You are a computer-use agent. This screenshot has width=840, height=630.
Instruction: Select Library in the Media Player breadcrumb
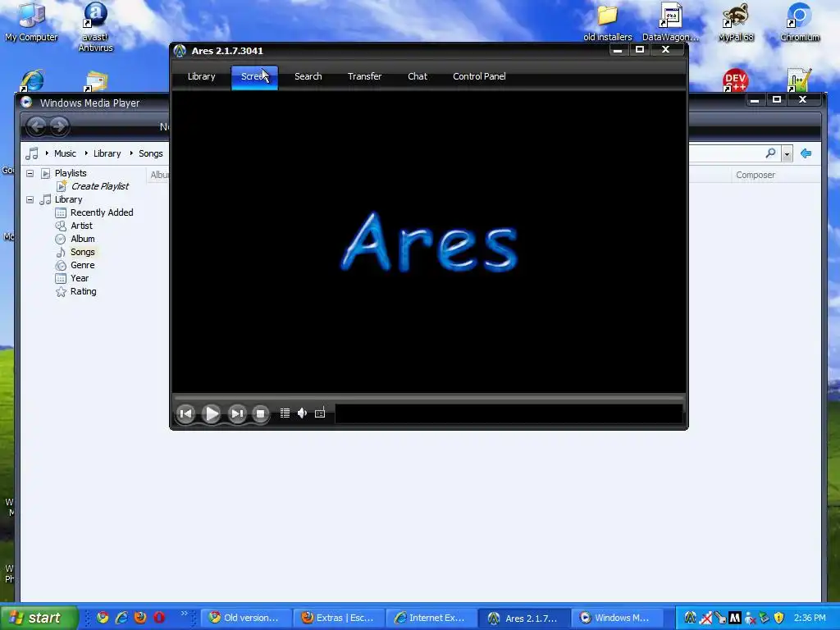click(x=107, y=153)
